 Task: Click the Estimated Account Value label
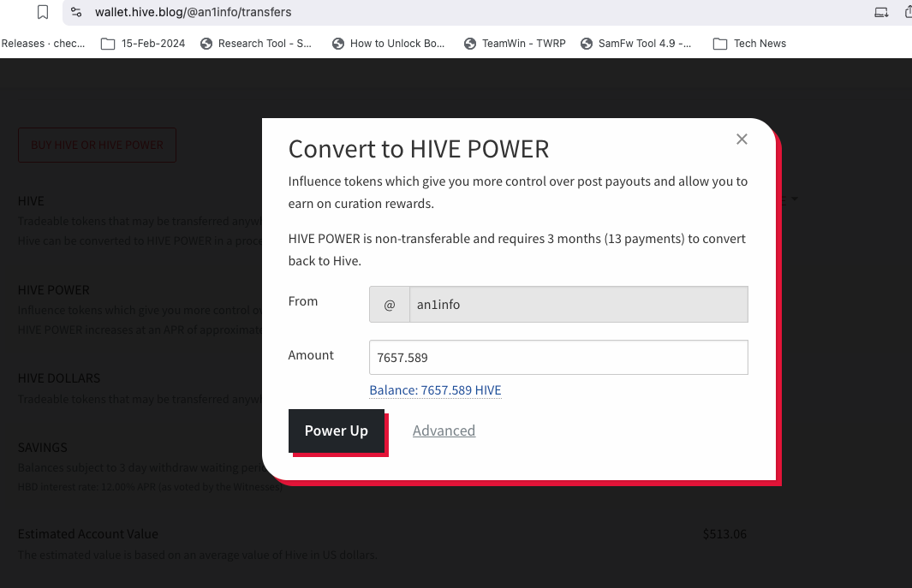tap(88, 534)
